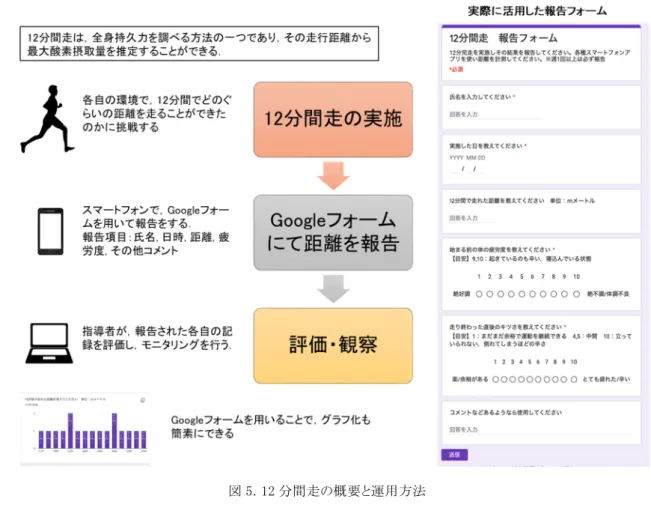Click the 絶不調/体調不良 scale label
Viewport: 651px width, 505px height.
point(608,294)
